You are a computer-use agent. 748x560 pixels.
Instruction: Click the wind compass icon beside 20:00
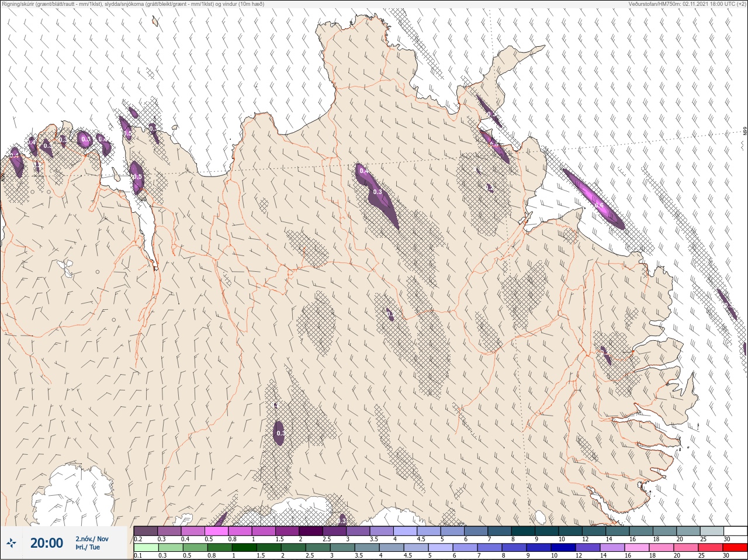[x=11, y=544]
